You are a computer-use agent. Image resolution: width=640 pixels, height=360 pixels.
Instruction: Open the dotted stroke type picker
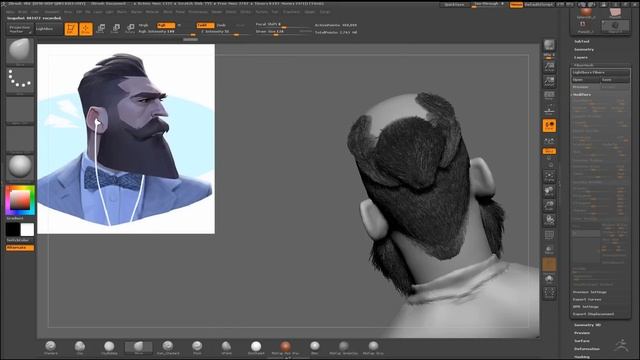(20, 80)
